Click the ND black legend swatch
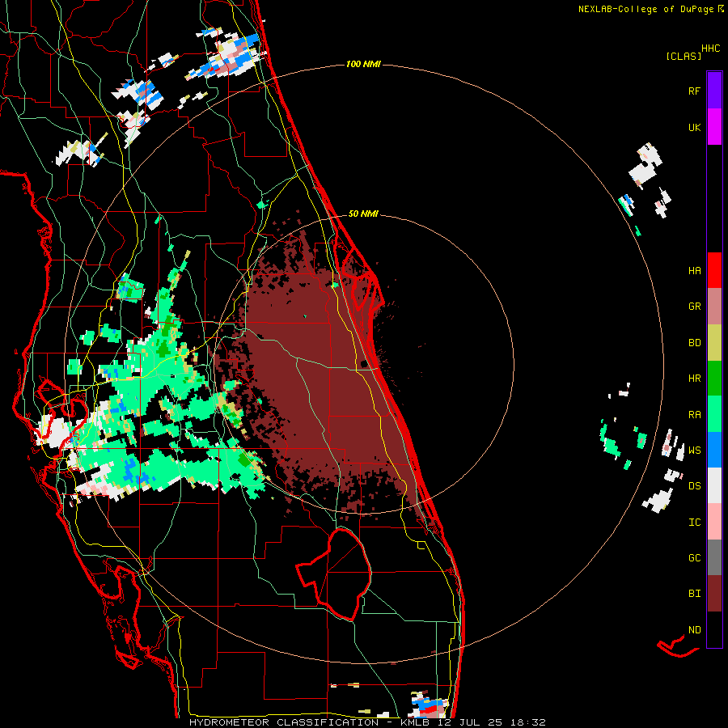The height and width of the screenshot is (728, 728). point(714,629)
